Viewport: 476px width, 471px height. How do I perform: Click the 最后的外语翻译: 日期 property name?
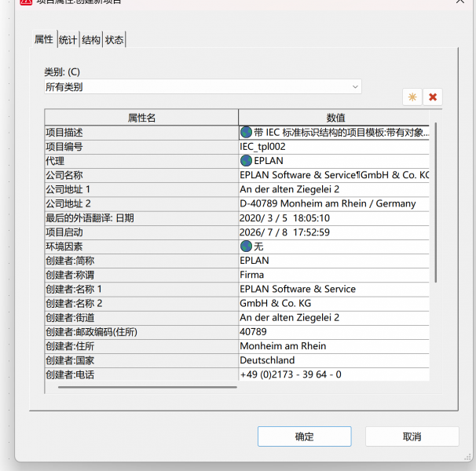[x=141, y=218]
